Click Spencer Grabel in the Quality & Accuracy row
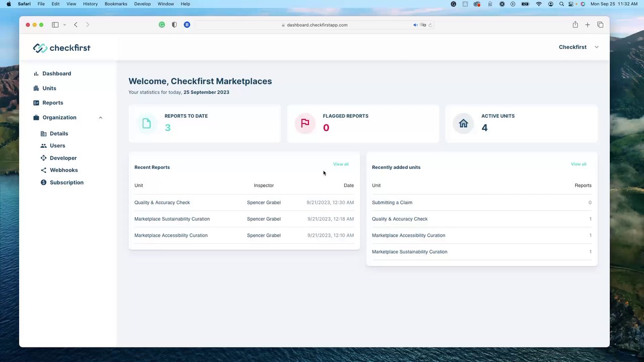This screenshot has height=362, width=644. click(x=264, y=203)
